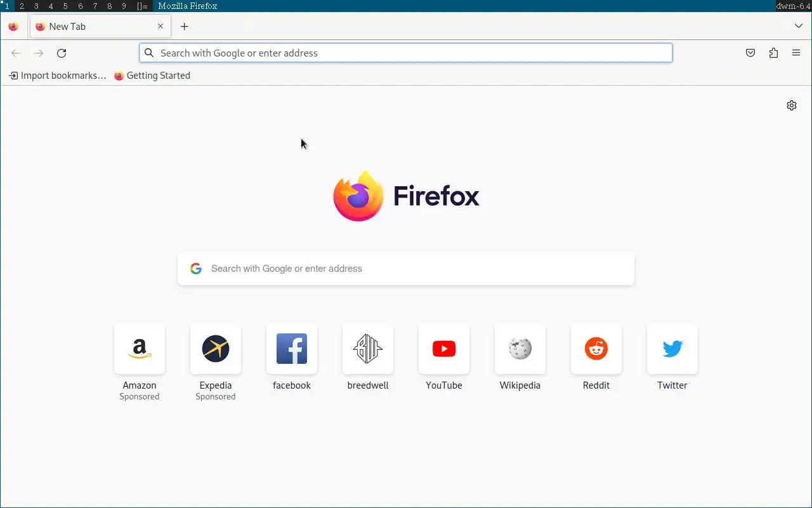Click the Google G icon in search box
Viewport: 812px width, 508px height.
click(196, 269)
